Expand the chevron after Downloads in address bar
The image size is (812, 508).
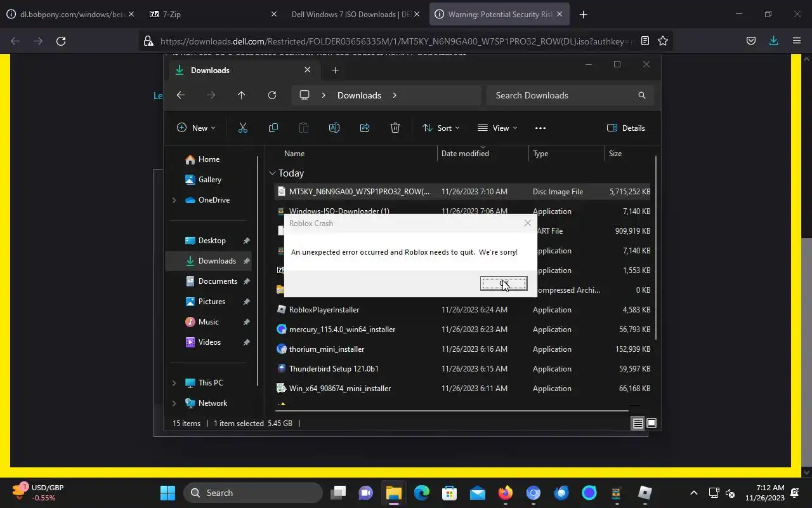[395, 95]
